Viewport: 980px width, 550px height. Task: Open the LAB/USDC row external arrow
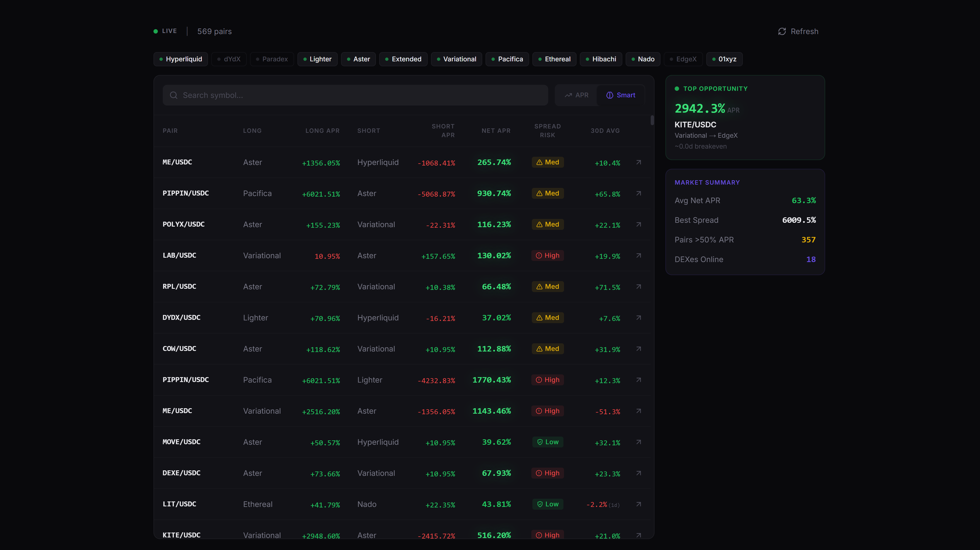coord(639,256)
